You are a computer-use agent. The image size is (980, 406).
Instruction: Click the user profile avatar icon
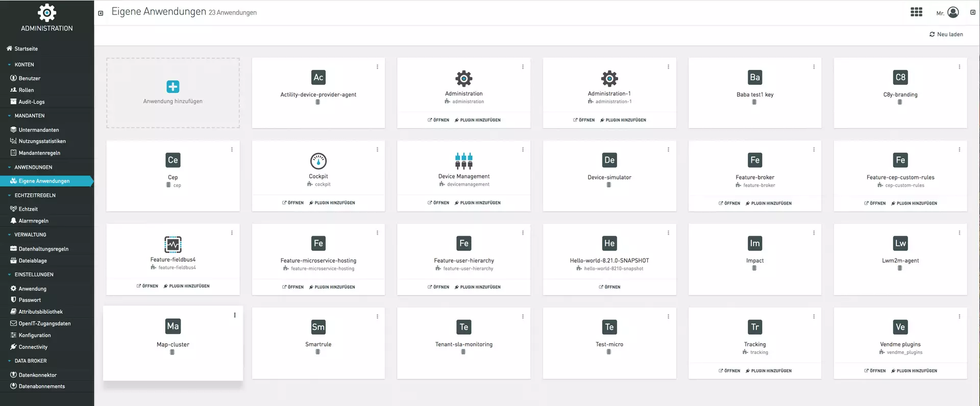tap(953, 12)
